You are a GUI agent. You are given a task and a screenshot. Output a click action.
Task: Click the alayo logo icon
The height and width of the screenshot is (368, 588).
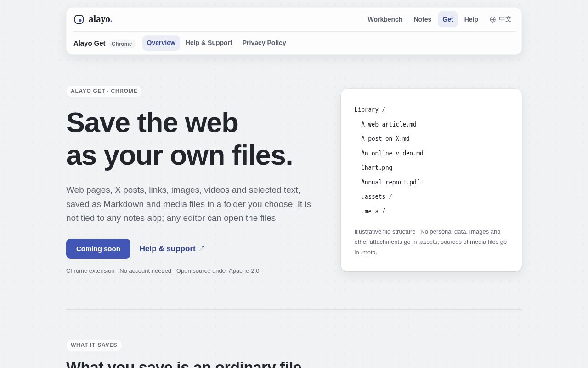pyautogui.click(x=79, y=19)
